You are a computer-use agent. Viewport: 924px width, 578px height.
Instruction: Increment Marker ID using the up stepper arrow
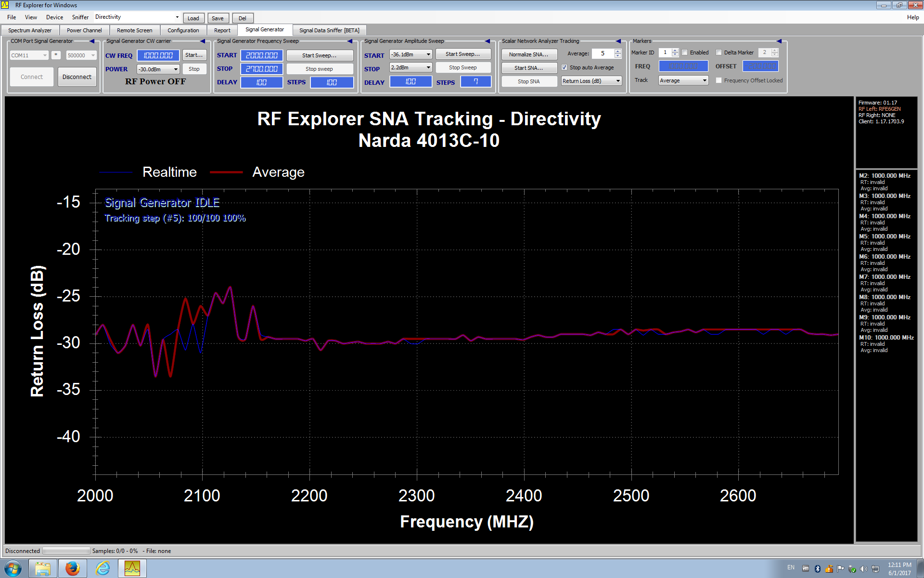pyautogui.click(x=675, y=50)
